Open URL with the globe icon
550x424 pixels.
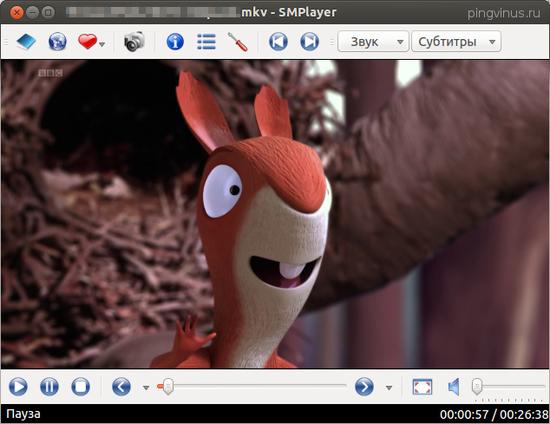57,42
